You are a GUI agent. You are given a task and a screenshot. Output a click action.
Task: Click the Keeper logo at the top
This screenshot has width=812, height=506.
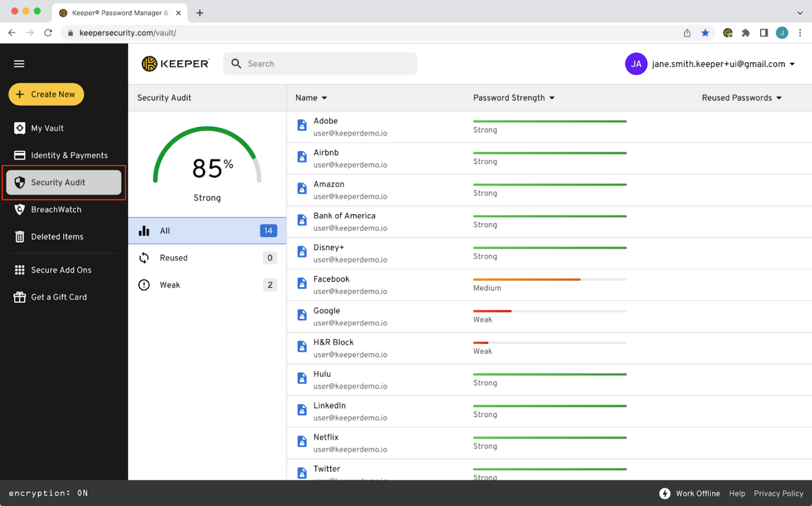[x=175, y=63]
